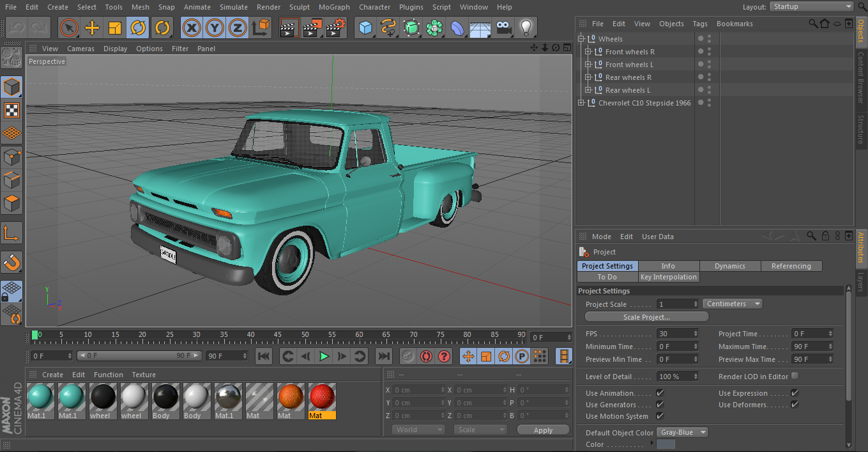
Task: Open the Centimeters unit dropdown
Action: (732, 304)
